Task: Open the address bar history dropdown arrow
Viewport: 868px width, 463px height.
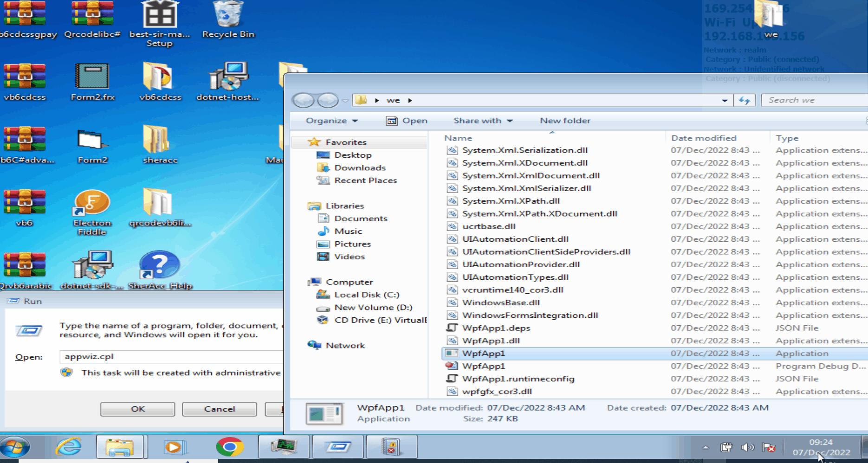Action: click(725, 100)
